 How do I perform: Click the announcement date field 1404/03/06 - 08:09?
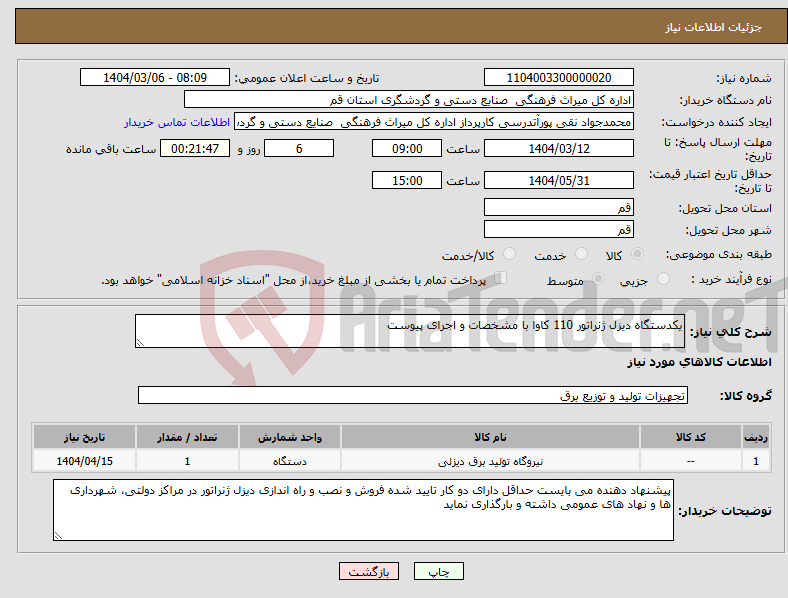pos(155,77)
